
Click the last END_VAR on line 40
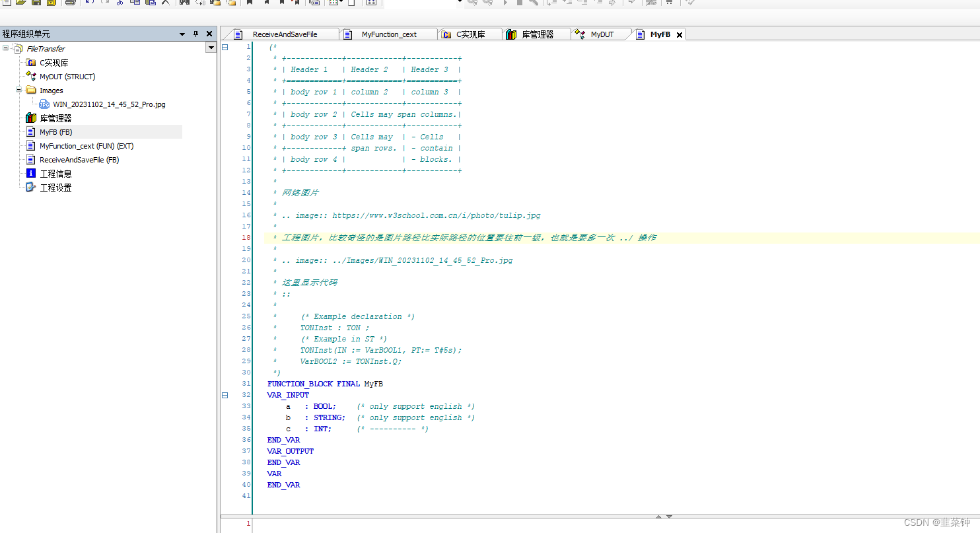point(283,485)
